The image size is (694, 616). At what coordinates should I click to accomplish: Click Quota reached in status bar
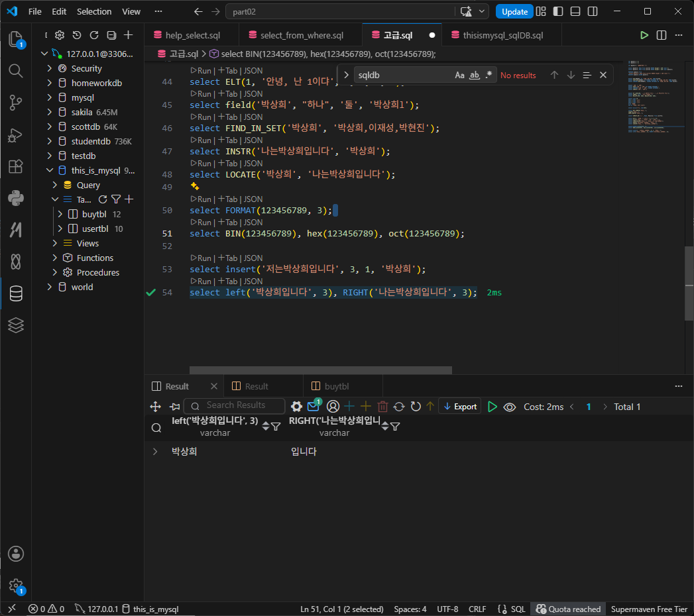click(x=568, y=609)
